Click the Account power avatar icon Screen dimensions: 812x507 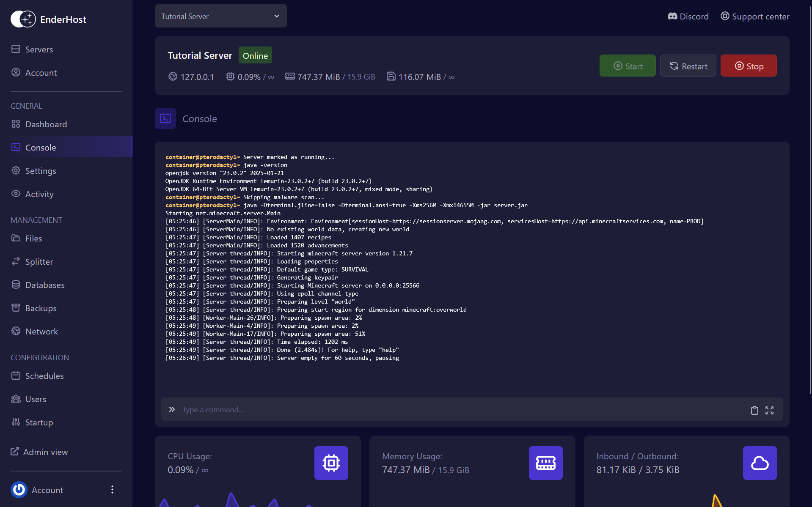[19, 490]
